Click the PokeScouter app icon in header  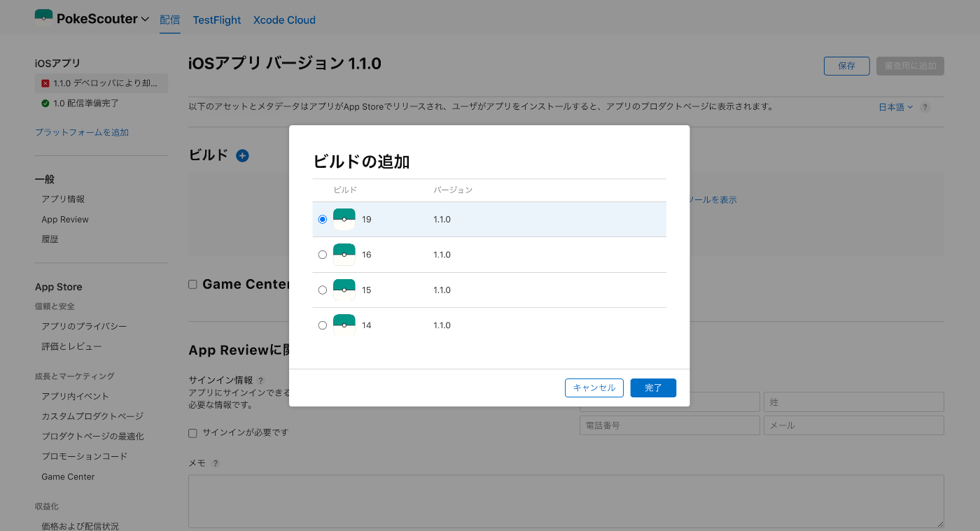pyautogui.click(x=43, y=19)
